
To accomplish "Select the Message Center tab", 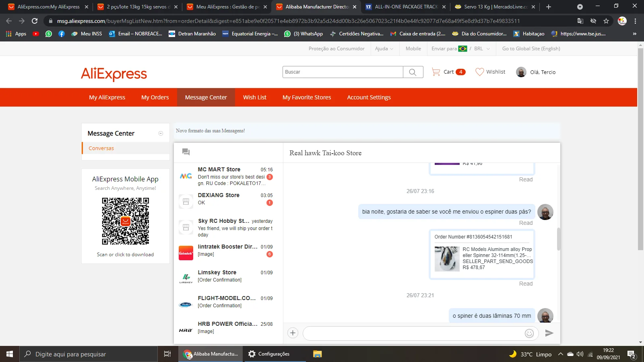I will coord(206,97).
